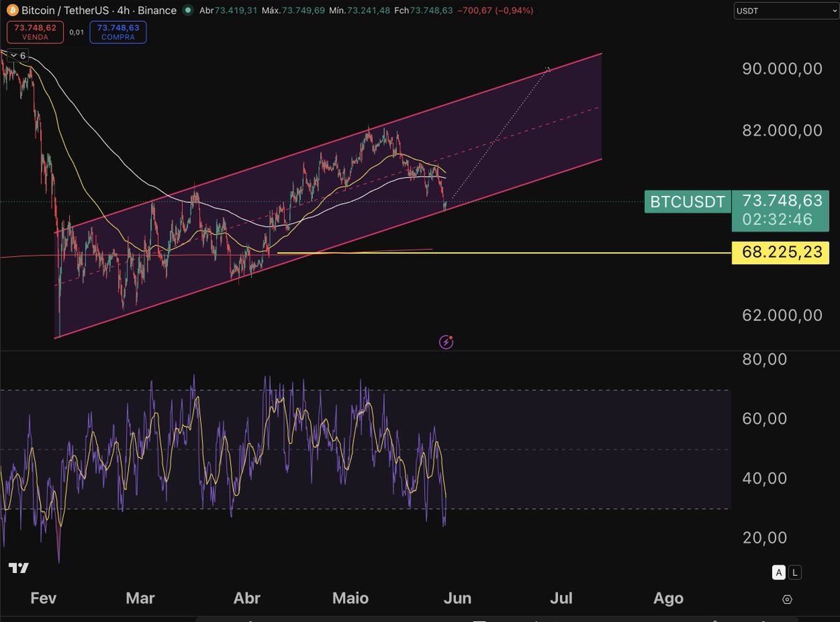Click the Jun label on time axis
This screenshot has width=840, height=622.
tap(457, 598)
